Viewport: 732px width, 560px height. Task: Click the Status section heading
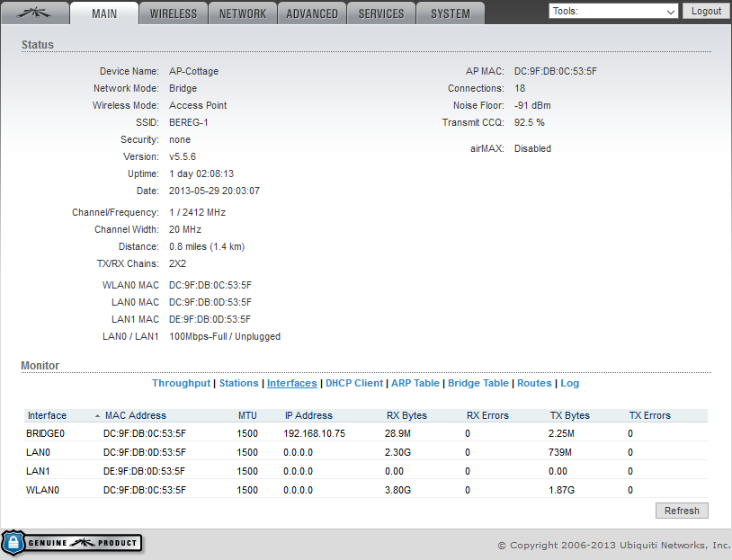(38, 45)
